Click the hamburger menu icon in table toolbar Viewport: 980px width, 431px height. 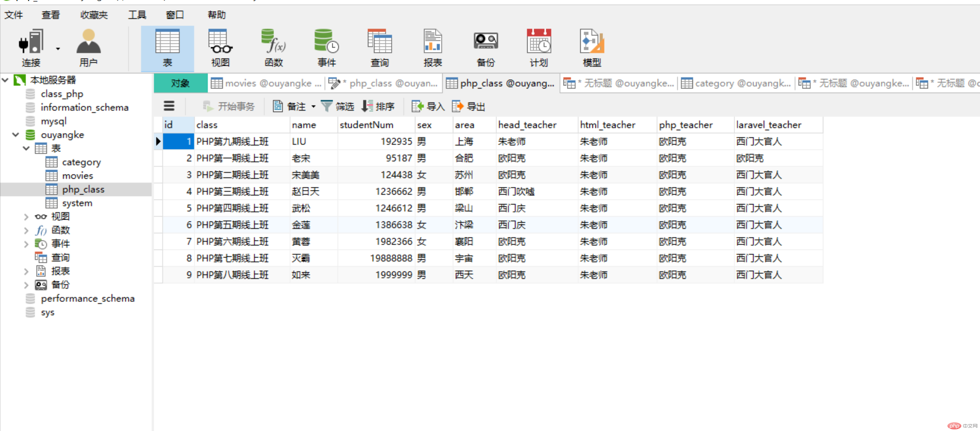169,106
